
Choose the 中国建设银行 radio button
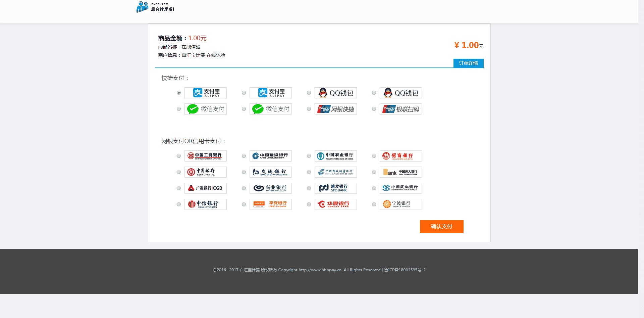coord(244,156)
